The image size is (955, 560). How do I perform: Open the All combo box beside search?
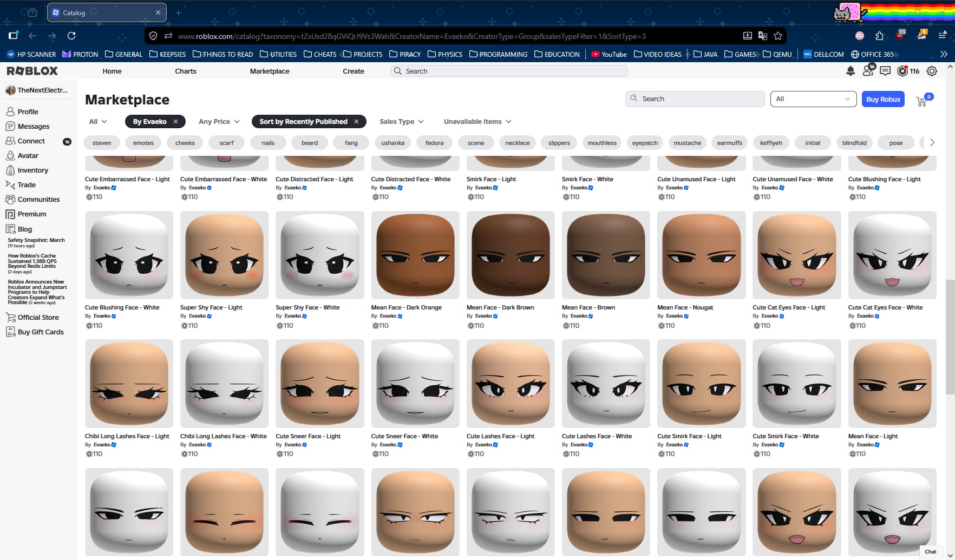pyautogui.click(x=813, y=99)
